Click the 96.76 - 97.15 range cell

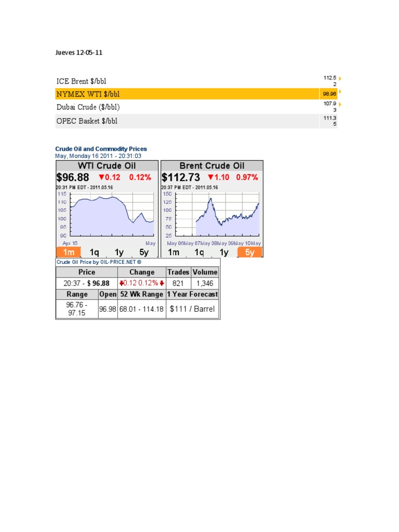point(77,309)
